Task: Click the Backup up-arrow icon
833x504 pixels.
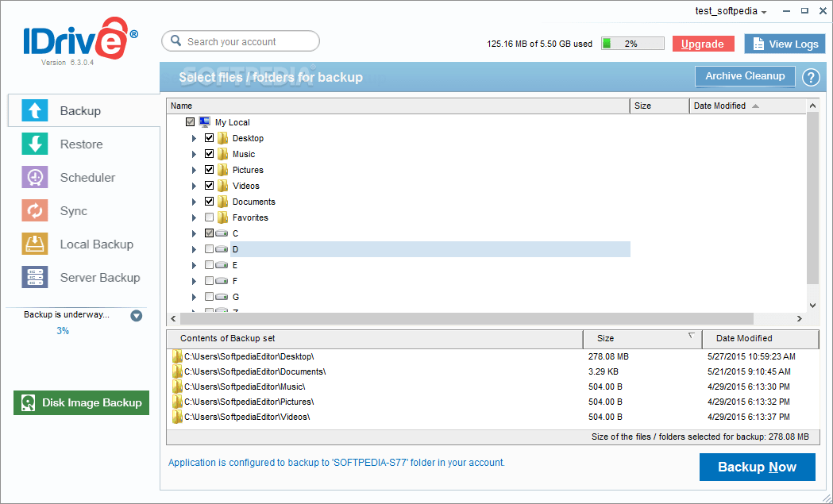Action: (34, 110)
